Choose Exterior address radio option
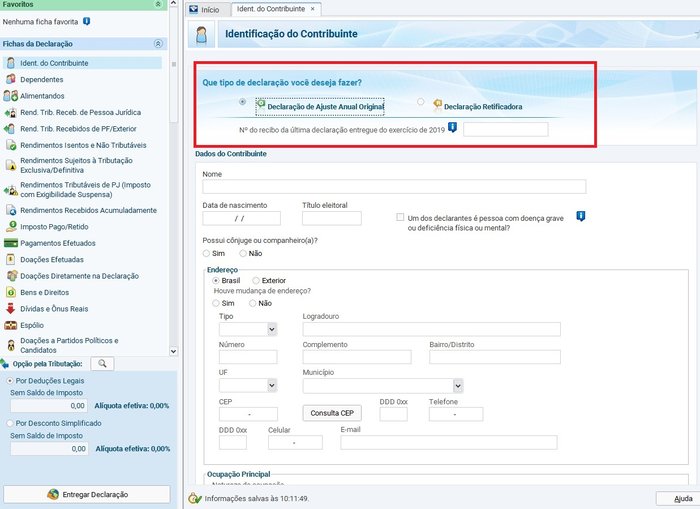Viewport: 700px width, 509px height. [x=256, y=281]
